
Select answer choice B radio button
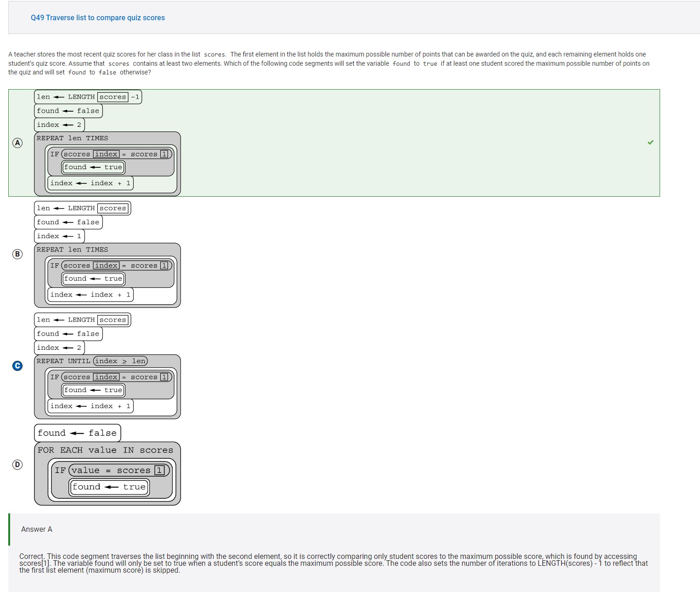[17, 254]
